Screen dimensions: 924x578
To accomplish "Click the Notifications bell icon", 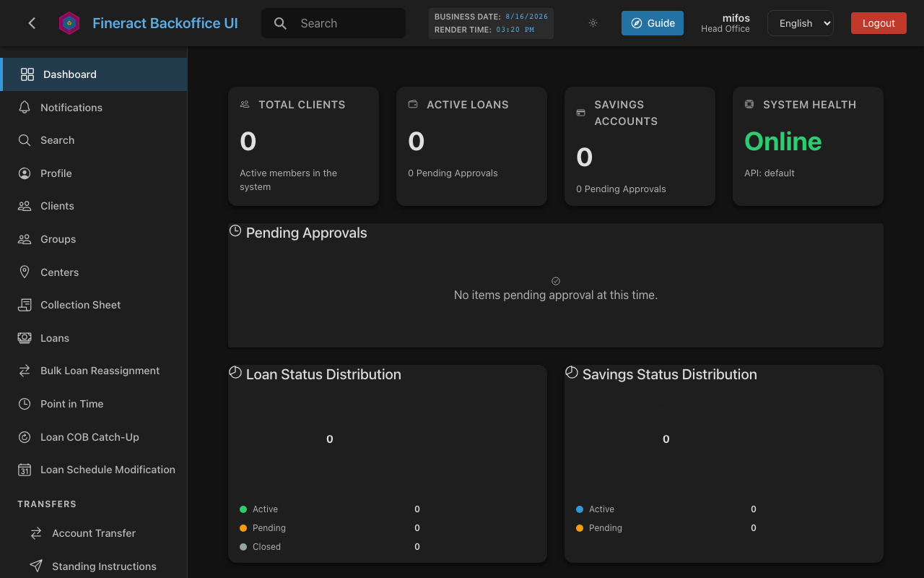I will (x=25, y=107).
